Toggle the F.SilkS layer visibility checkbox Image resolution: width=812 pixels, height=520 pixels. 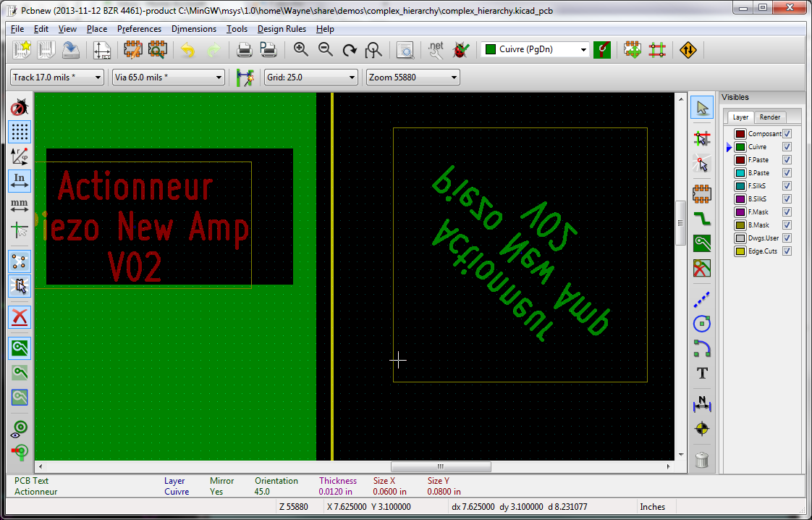pos(787,186)
